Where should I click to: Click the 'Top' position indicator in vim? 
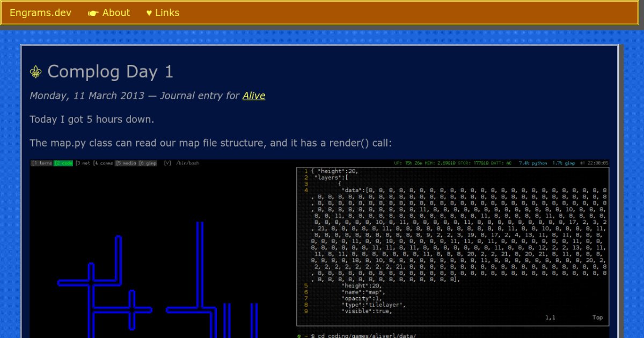[x=597, y=318]
